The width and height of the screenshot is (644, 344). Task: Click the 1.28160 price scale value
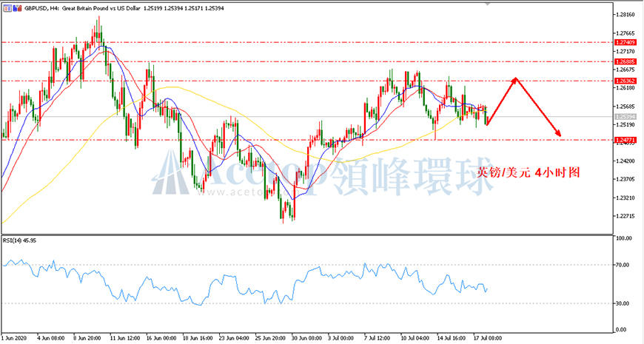pos(624,15)
